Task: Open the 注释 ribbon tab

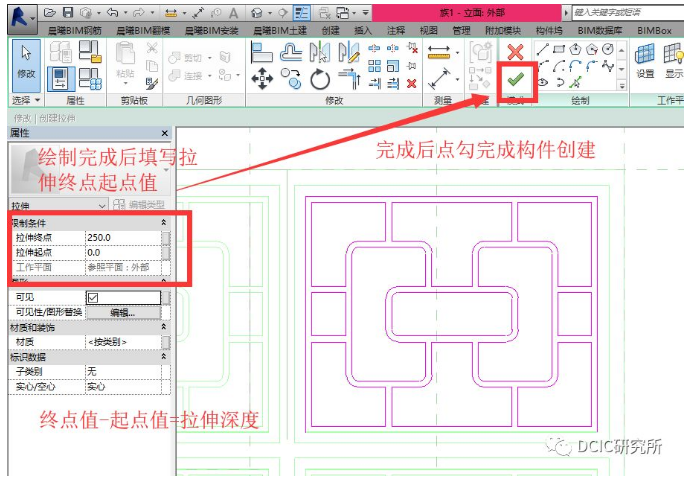Action: 396,30
